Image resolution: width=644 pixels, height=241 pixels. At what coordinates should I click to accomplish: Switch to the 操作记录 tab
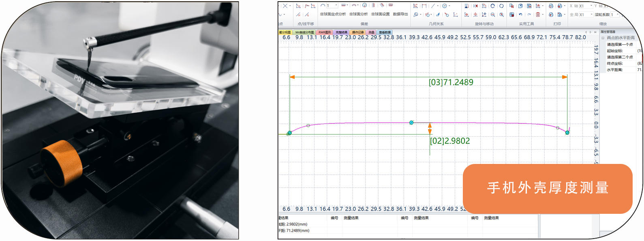click(357, 32)
